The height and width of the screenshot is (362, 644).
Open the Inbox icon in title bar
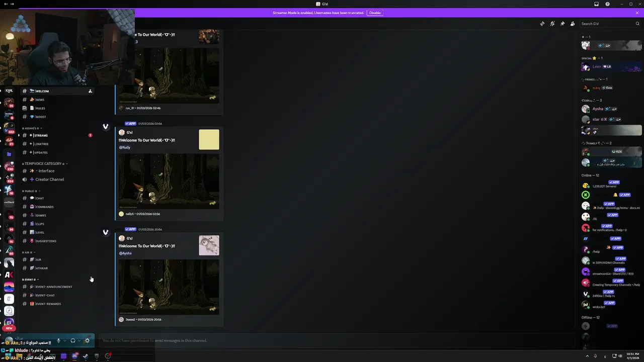[596, 4]
